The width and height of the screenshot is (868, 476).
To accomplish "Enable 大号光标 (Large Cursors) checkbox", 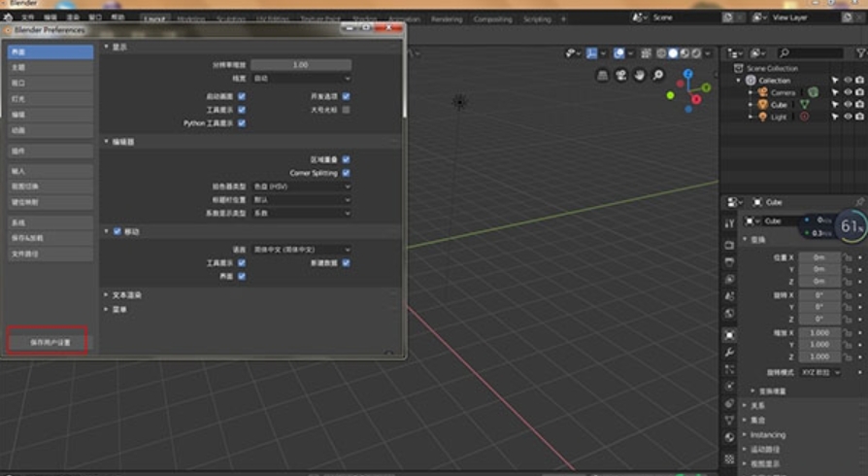I will (x=346, y=110).
